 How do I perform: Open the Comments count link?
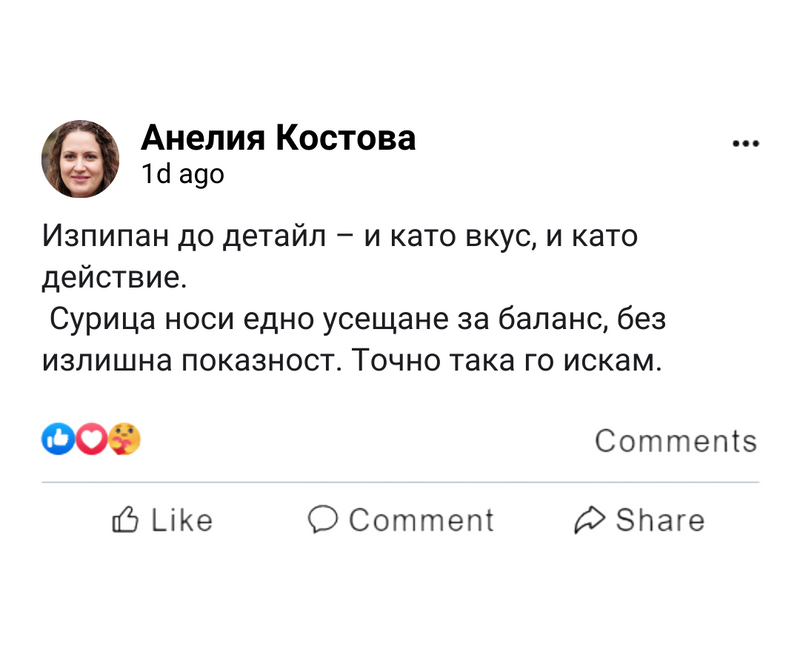coord(675,441)
